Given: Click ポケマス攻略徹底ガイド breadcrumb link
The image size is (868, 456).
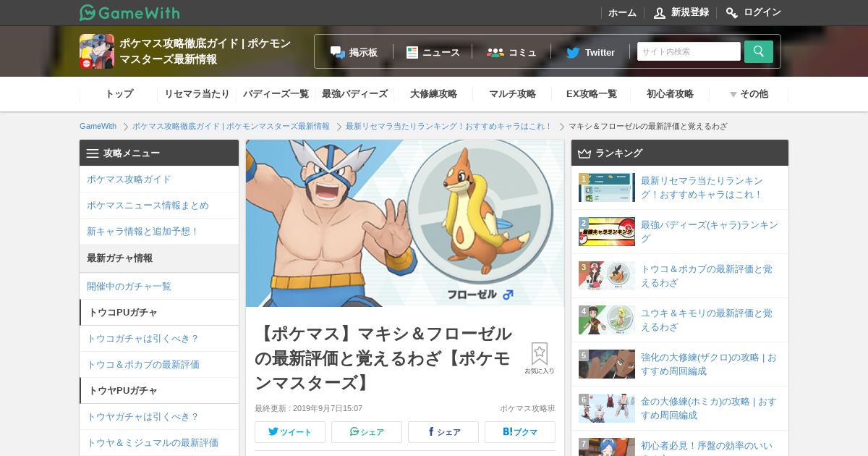Looking at the screenshot, I should click(230, 126).
